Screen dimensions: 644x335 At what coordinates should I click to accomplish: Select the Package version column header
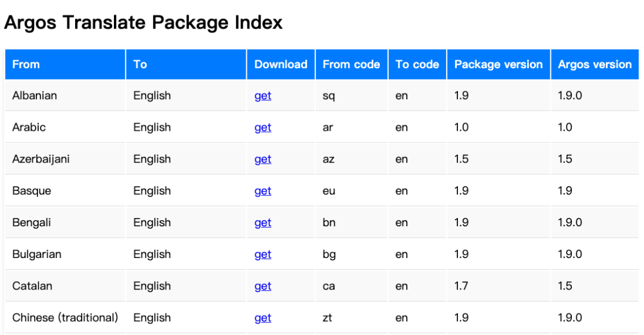tap(498, 64)
